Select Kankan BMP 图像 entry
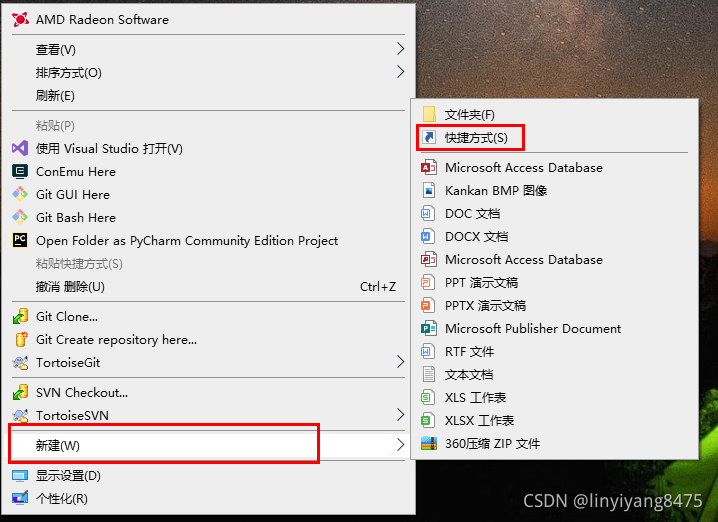Viewport: 718px width, 522px height. [555, 190]
